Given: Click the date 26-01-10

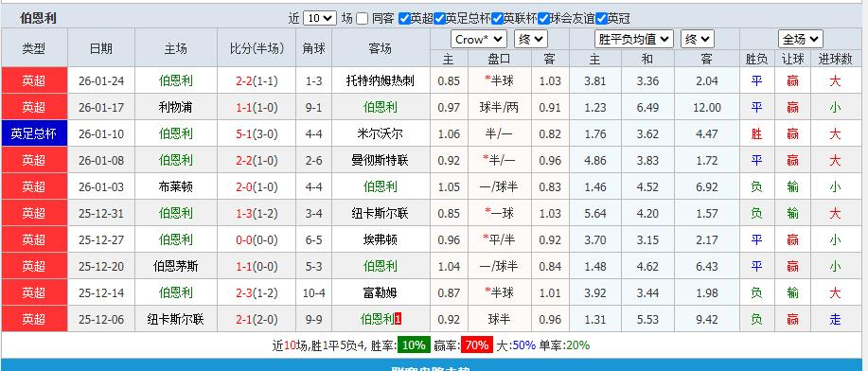Looking at the screenshot, I should [x=101, y=134].
